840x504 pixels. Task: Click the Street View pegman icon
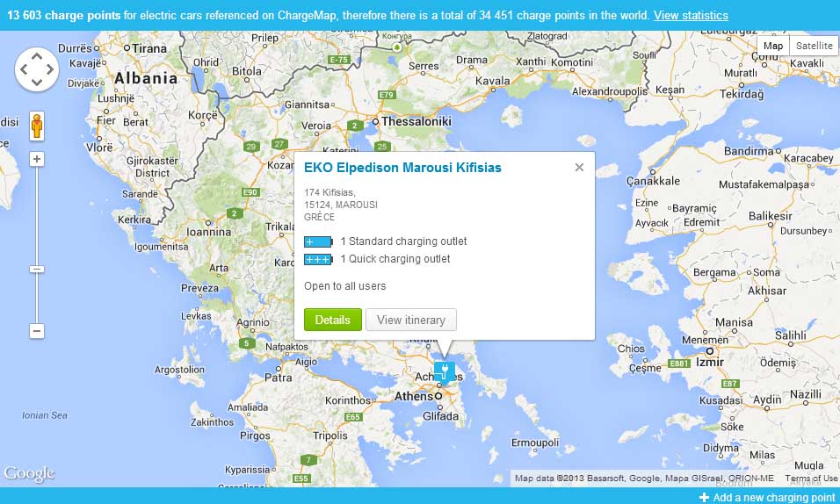click(37, 127)
